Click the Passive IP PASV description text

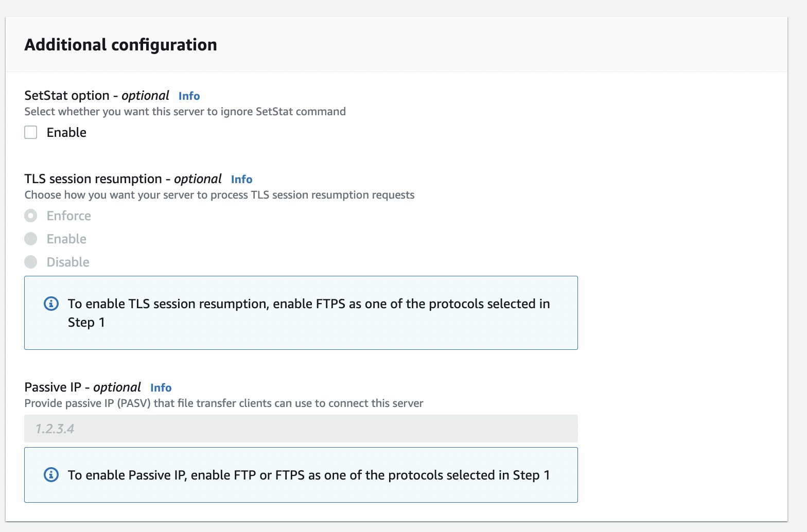(224, 403)
